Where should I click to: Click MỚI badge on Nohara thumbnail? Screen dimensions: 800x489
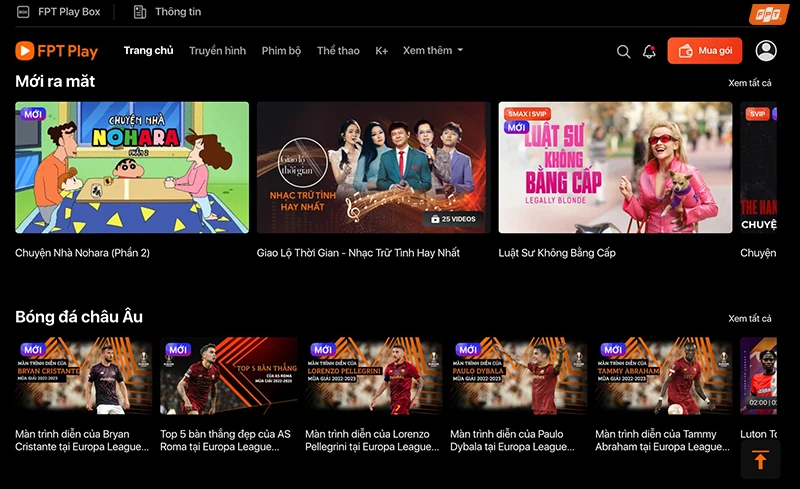[33, 114]
